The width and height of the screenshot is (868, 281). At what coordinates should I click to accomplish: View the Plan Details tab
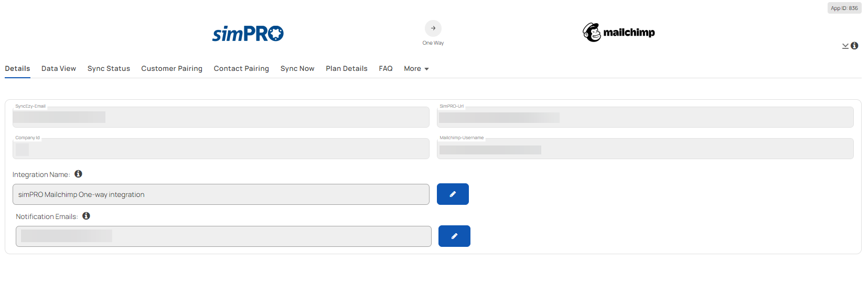(347, 69)
